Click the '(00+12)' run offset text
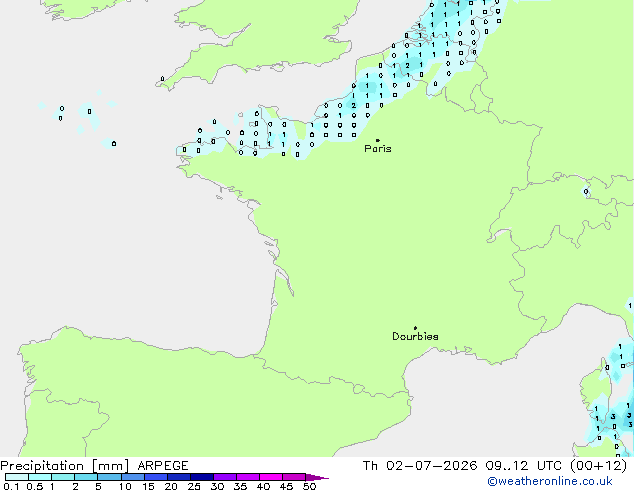The width and height of the screenshot is (634, 490). [x=599, y=466]
